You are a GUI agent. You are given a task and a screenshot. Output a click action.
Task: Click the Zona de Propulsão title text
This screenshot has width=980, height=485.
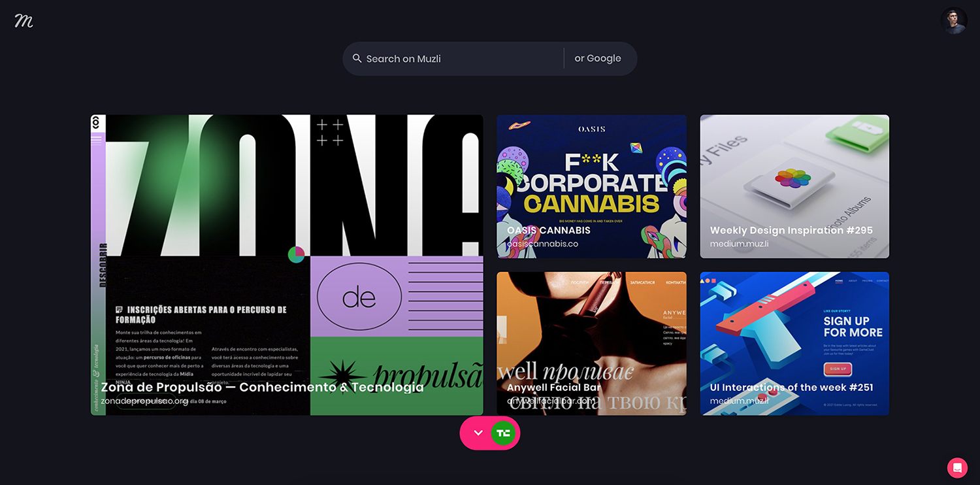[x=262, y=387]
